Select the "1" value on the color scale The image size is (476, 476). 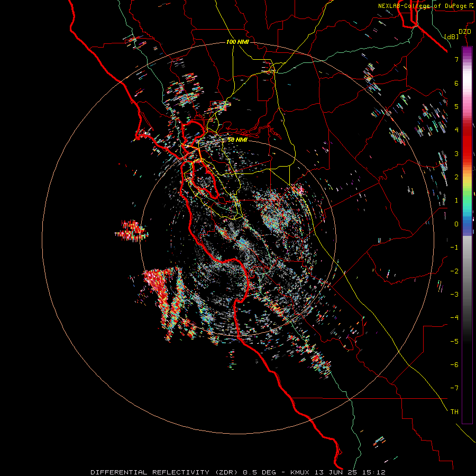click(x=456, y=200)
